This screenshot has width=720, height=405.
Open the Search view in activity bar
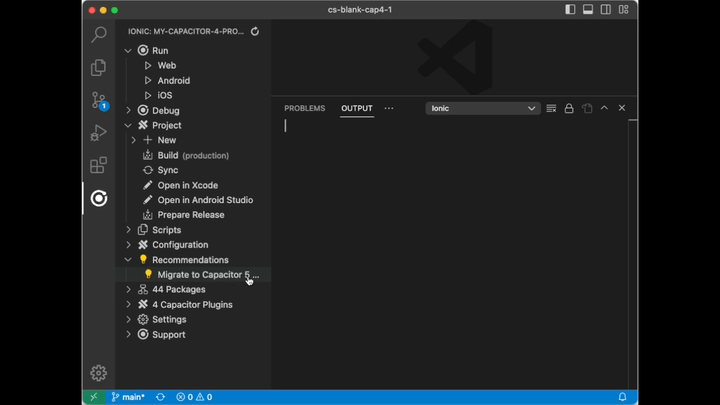pos(99,34)
